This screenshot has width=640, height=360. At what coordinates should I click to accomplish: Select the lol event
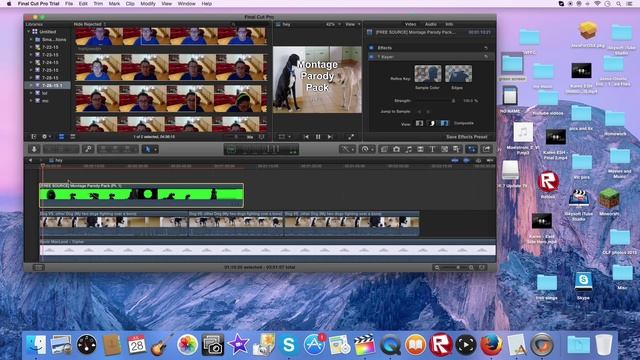(47, 93)
